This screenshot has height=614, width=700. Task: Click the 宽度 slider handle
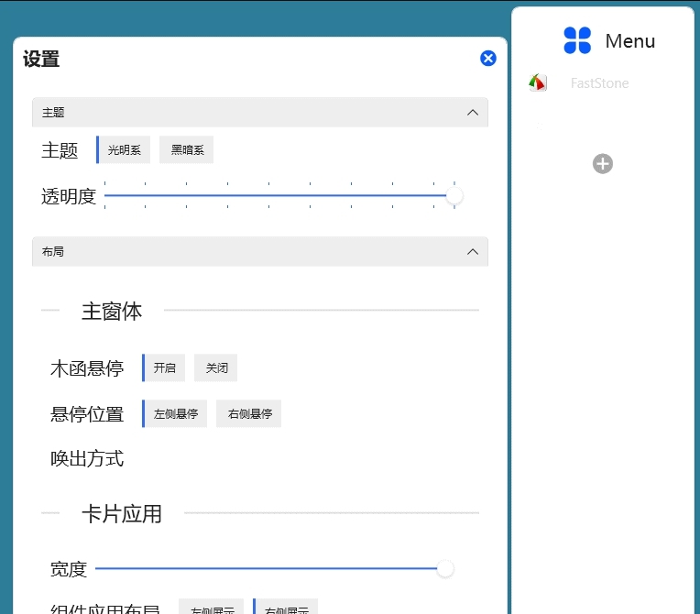(x=445, y=569)
